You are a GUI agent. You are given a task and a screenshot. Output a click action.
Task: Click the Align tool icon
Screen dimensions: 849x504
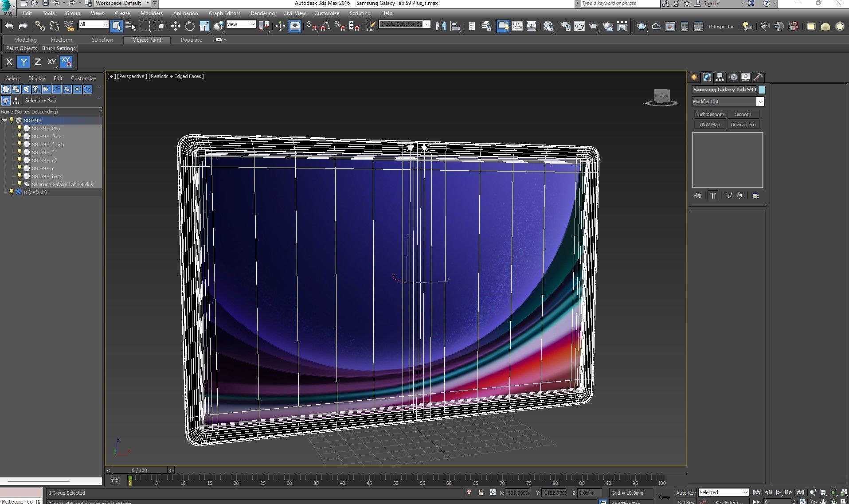pos(455,26)
